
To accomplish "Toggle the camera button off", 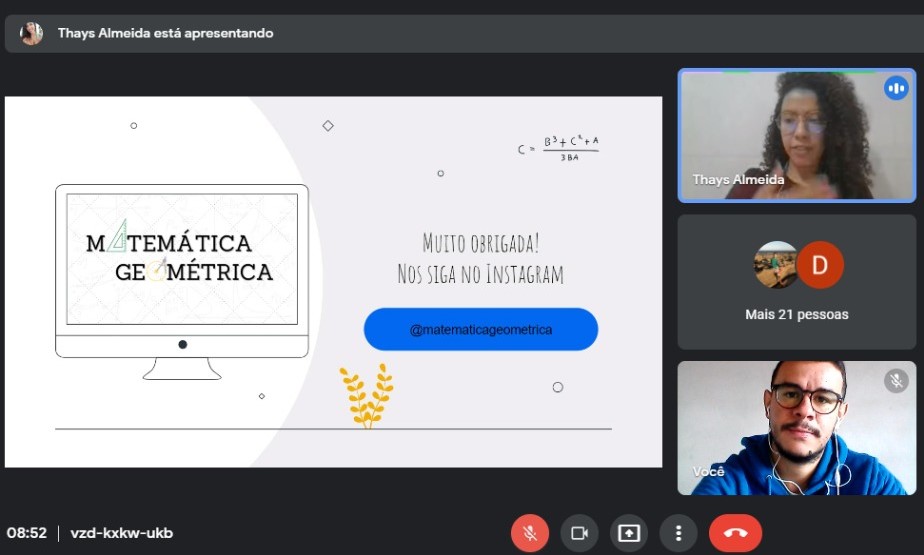I will (x=579, y=533).
